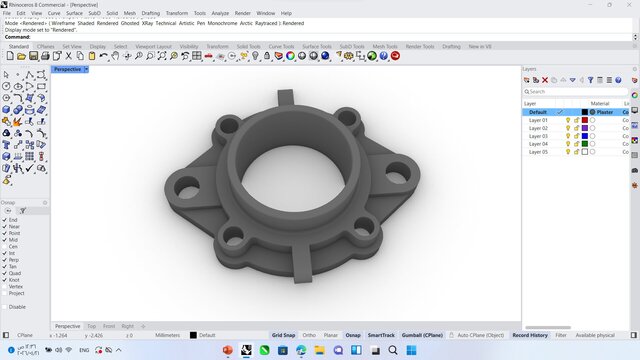Click Layer 03 blue color swatch
640x360 pixels.
coord(584,136)
